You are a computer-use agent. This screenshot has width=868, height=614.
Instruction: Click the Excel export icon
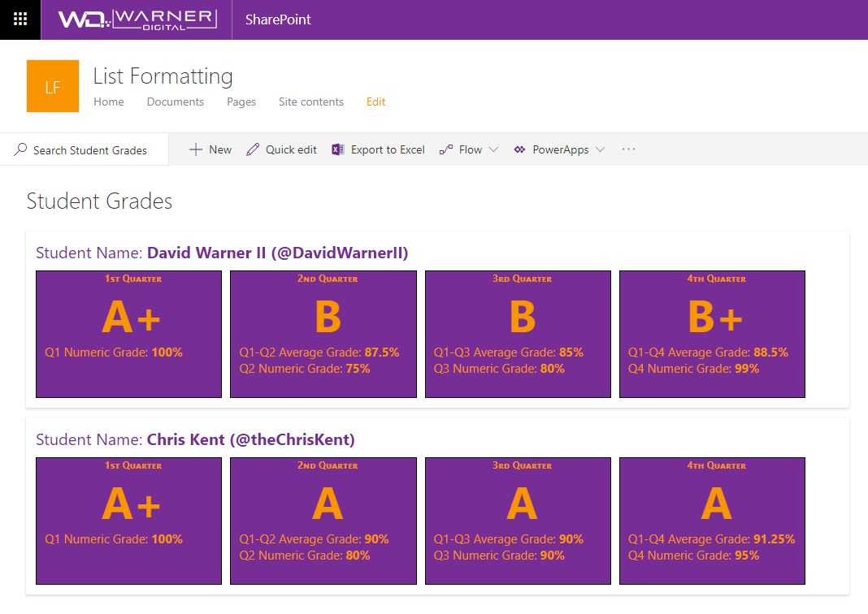[x=337, y=149]
